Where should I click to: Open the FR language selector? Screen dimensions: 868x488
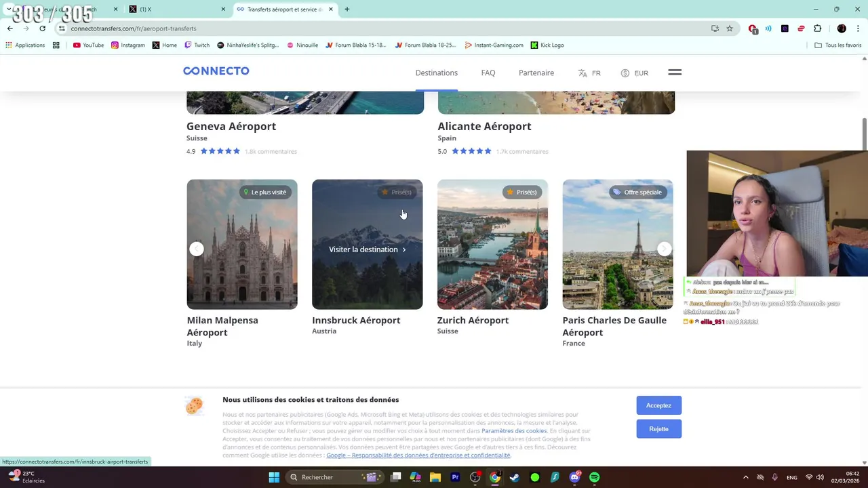[589, 73]
